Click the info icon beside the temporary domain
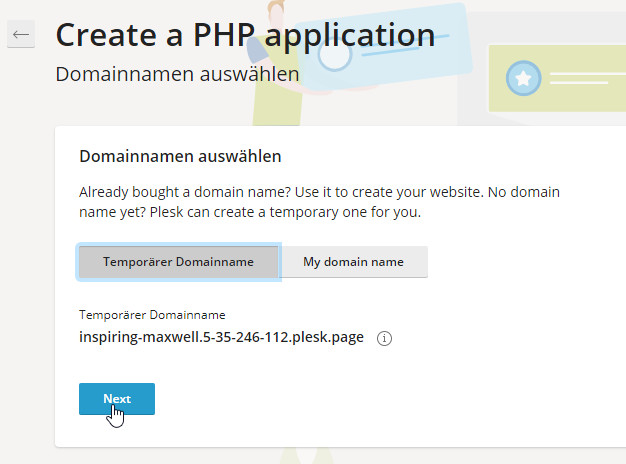This screenshot has height=464, width=626. pos(385,338)
